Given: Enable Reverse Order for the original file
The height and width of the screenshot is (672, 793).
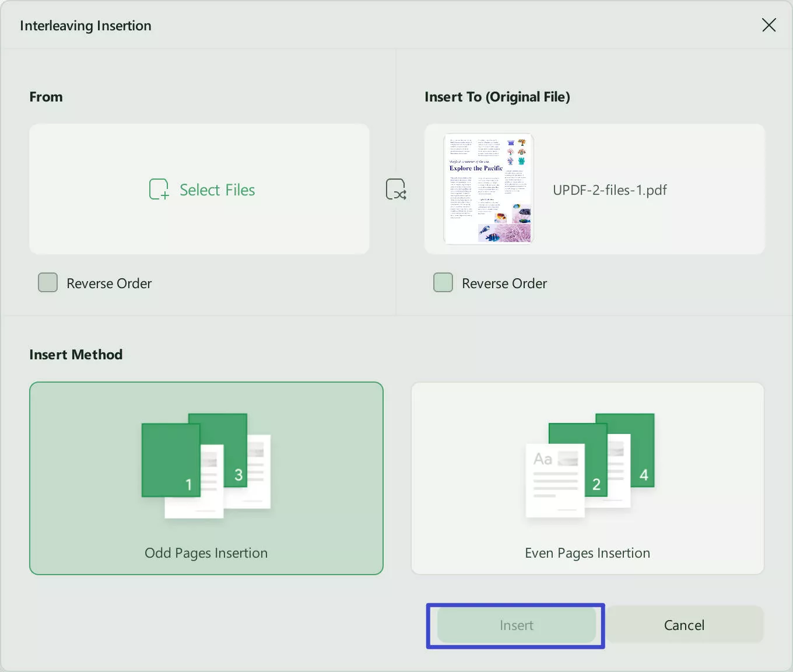Looking at the screenshot, I should point(443,282).
